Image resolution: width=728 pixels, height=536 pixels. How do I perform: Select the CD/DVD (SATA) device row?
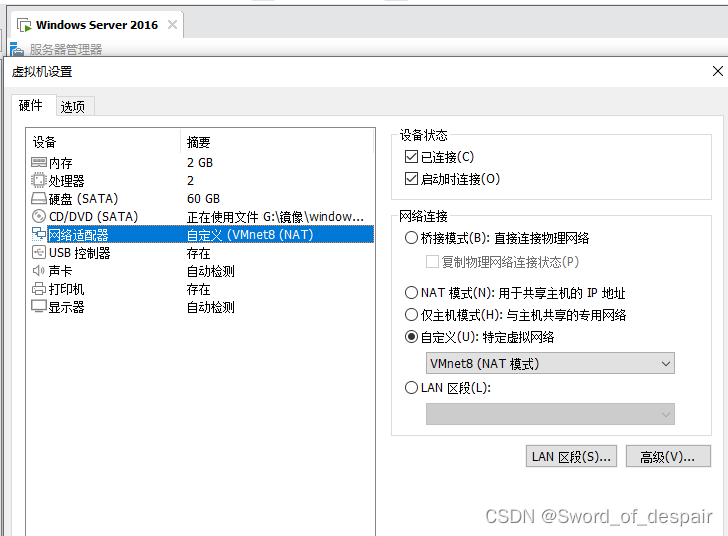[202, 216]
